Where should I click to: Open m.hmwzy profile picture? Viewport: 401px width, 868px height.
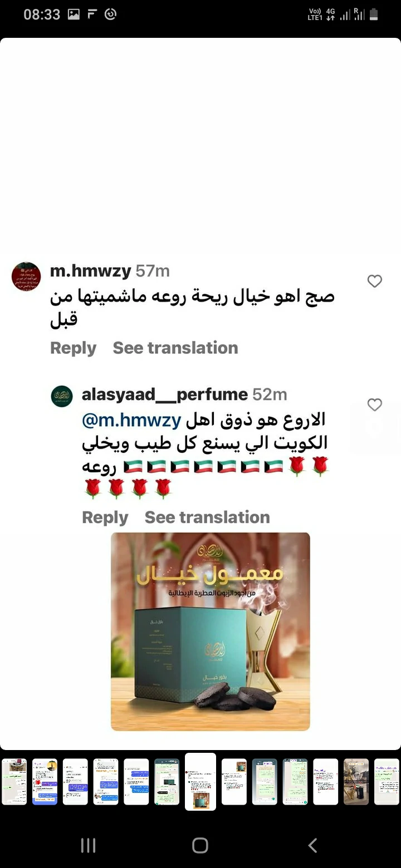pos(26,277)
